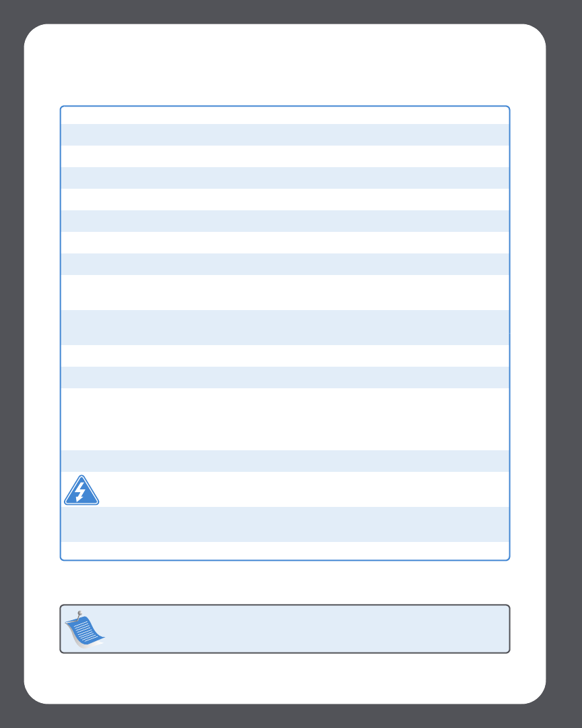This screenshot has height=728, width=582.
Task: Select the second blue shaded row from the table top
Action: tap(285, 178)
